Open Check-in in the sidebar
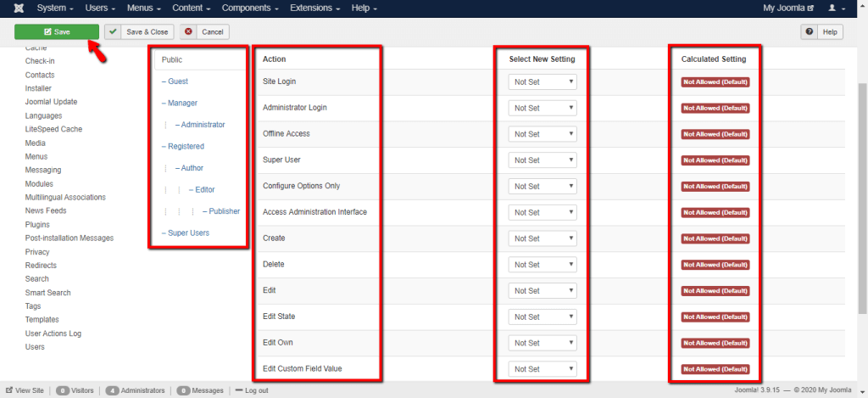 tap(40, 61)
